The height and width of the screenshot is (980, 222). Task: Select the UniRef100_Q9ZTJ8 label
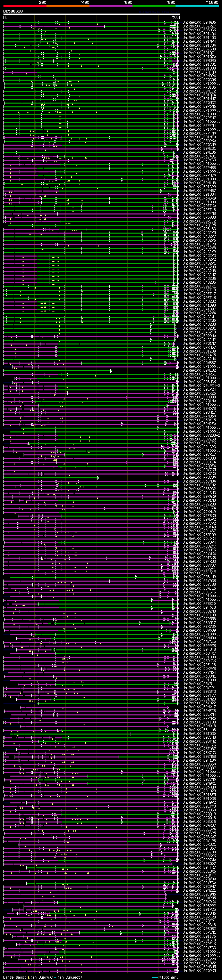pyautogui.click(x=199, y=210)
